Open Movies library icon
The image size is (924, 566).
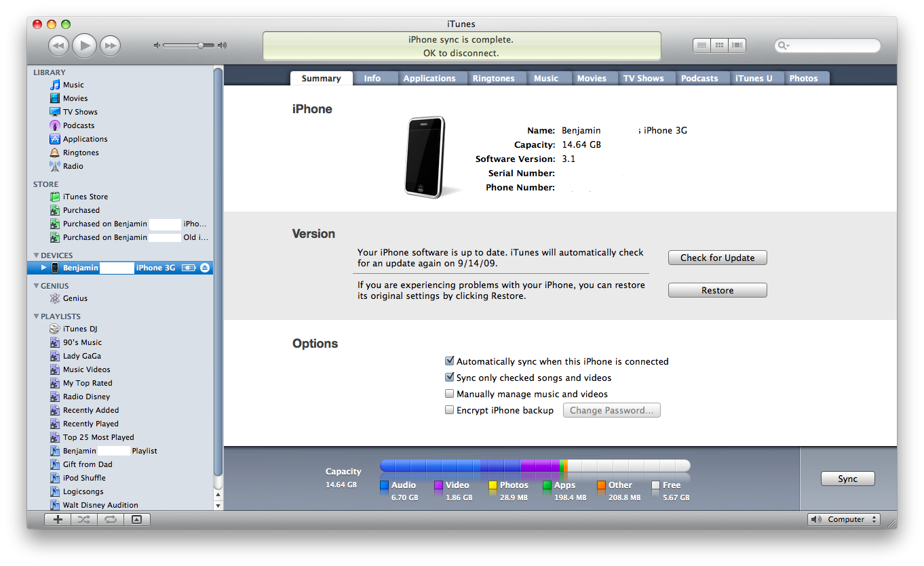[55, 98]
